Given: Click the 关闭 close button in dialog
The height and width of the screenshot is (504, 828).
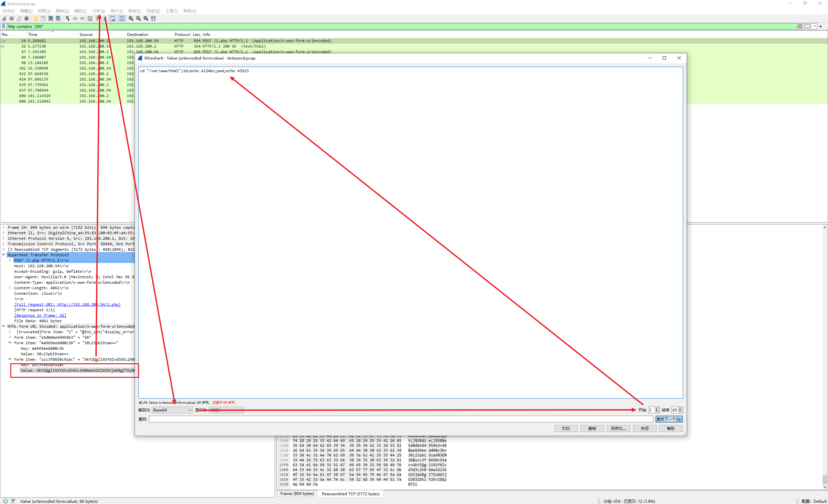Looking at the screenshot, I should point(645,428).
